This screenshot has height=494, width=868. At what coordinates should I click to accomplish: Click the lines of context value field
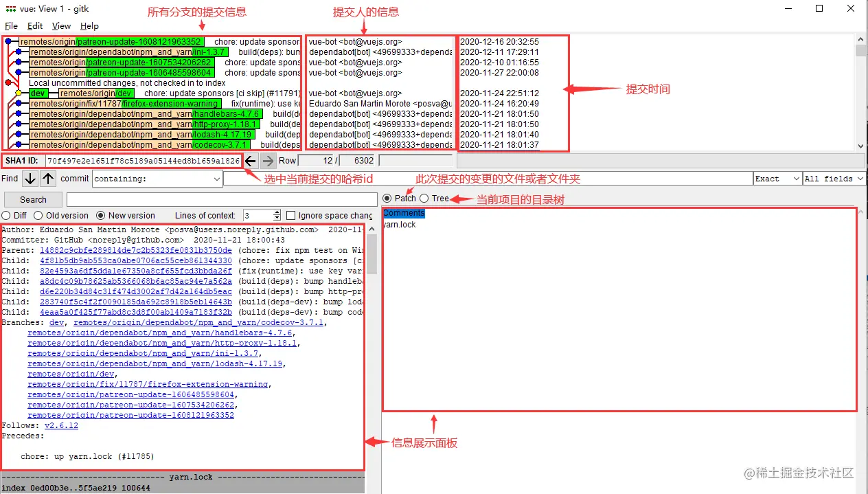point(258,216)
